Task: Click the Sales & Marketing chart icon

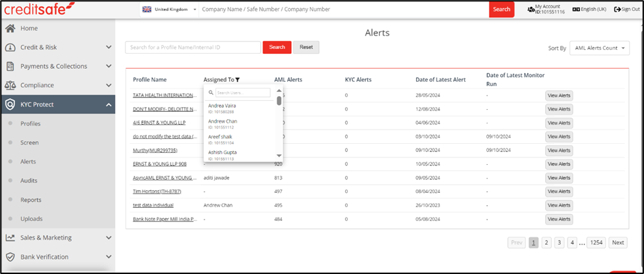Action: pyautogui.click(x=10, y=237)
